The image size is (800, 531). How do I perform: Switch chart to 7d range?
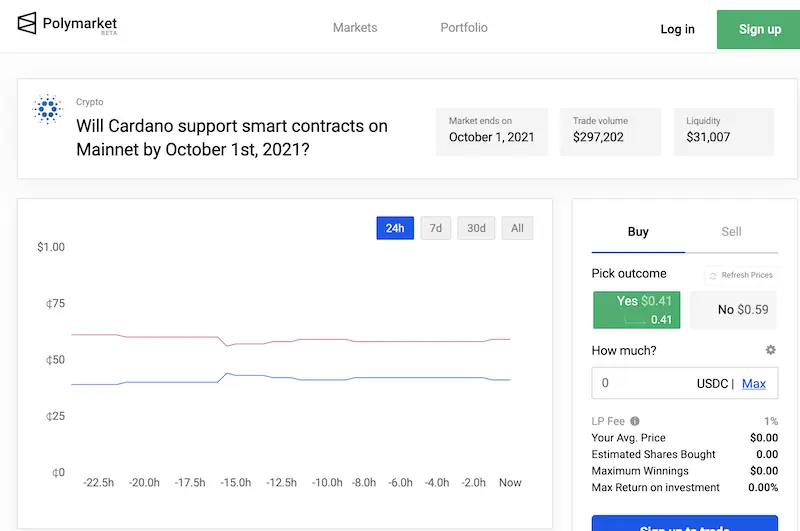point(436,228)
